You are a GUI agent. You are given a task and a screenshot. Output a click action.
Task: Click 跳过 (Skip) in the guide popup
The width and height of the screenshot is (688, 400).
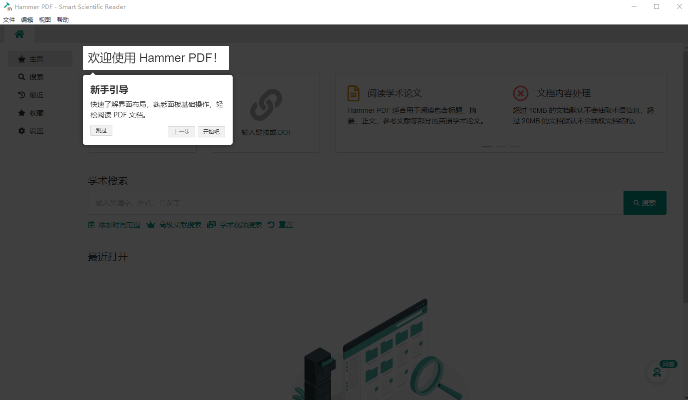click(101, 131)
